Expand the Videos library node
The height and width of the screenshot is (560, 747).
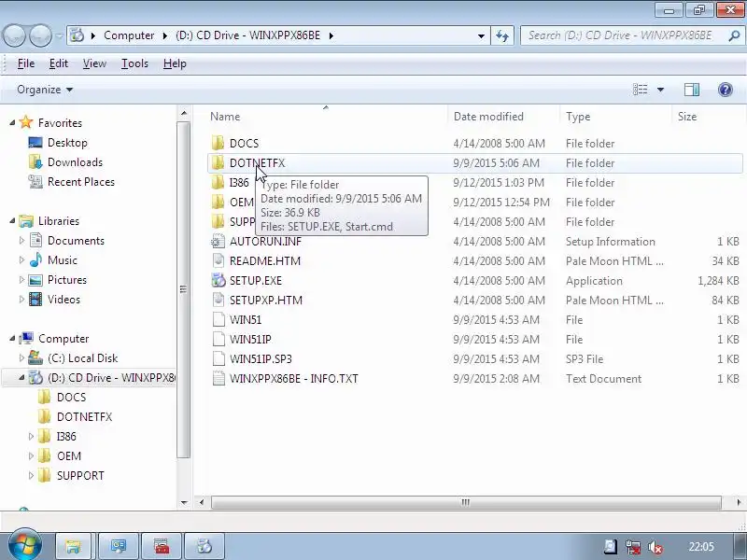21,299
